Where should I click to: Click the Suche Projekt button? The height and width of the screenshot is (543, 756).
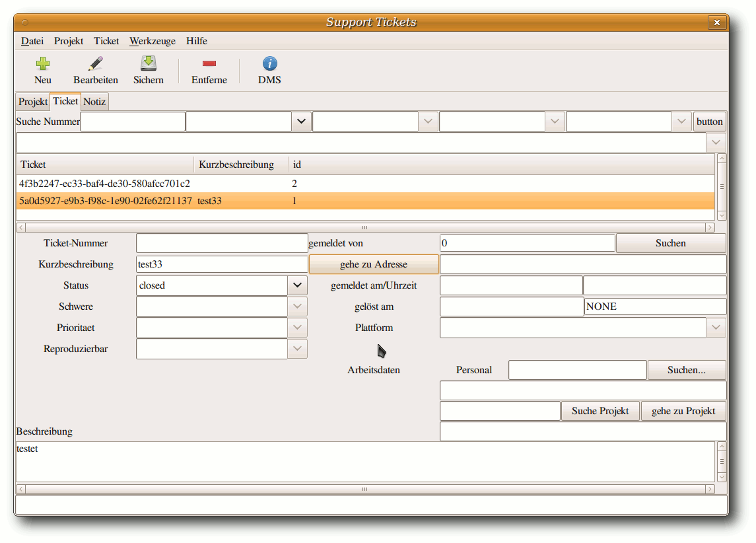(x=600, y=411)
